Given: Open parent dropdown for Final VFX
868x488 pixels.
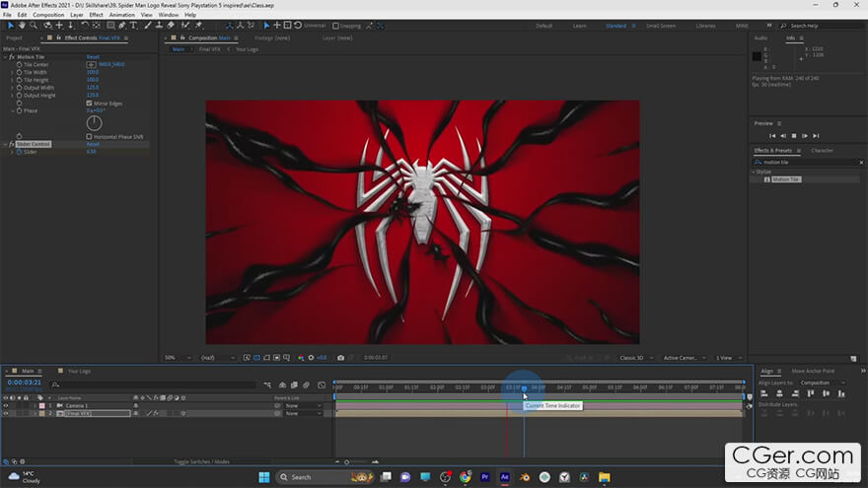Looking at the screenshot, I should pos(304,413).
